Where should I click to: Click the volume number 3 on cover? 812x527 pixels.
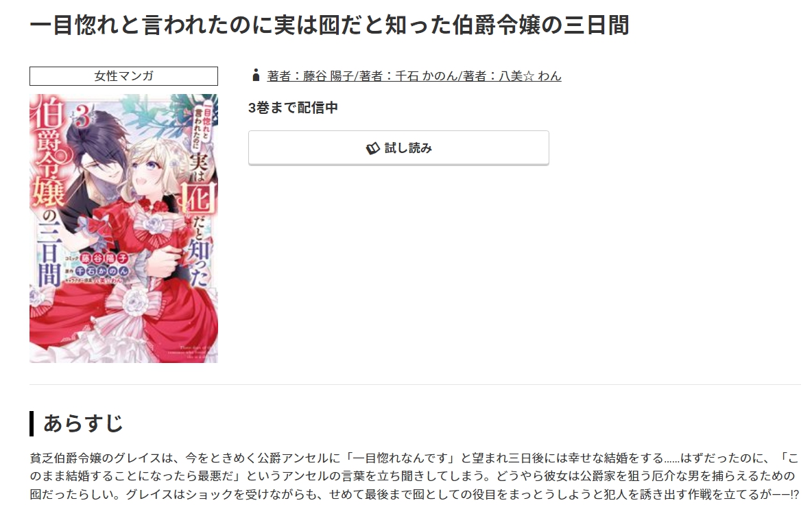coord(83,118)
